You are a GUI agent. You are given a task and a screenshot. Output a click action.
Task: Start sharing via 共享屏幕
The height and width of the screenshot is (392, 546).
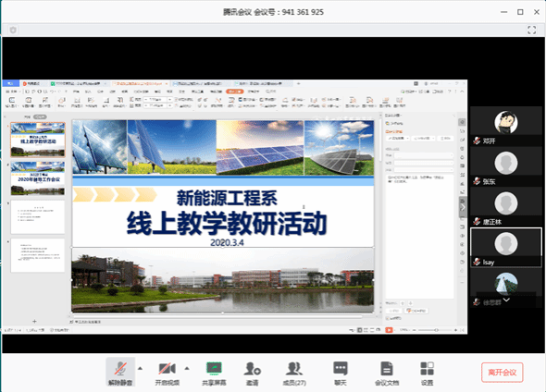(x=214, y=373)
